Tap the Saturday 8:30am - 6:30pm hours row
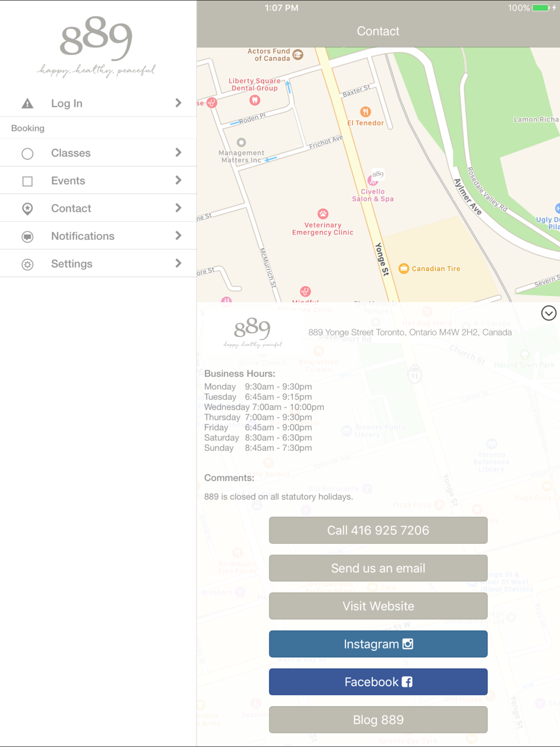560x747 pixels. pyautogui.click(x=258, y=437)
